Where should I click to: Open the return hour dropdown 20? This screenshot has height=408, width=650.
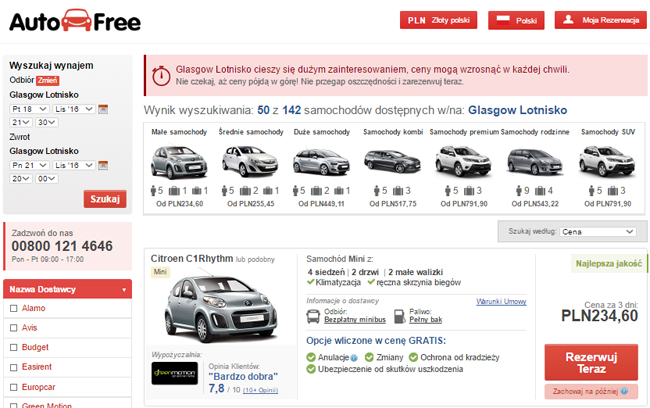coord(21,179)
